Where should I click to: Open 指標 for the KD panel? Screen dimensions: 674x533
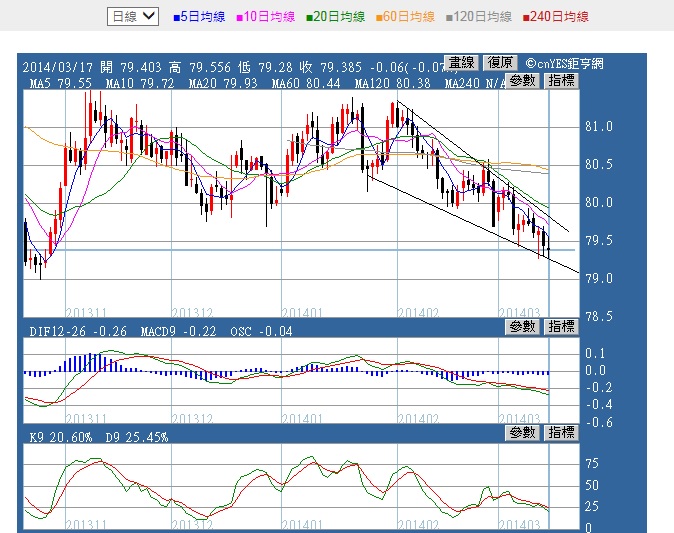pos(561,433)
